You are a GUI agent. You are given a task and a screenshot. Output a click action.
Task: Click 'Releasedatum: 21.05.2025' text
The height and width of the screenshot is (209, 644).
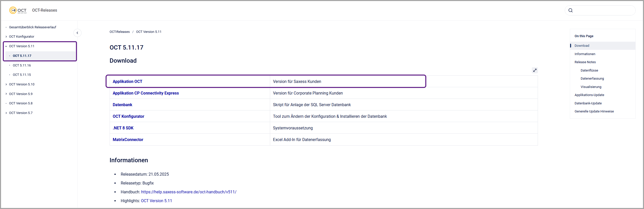(145, 174)
